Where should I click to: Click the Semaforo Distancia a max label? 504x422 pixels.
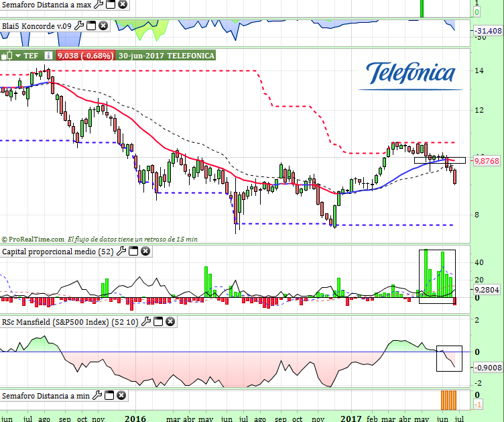(x=47, y=5)
